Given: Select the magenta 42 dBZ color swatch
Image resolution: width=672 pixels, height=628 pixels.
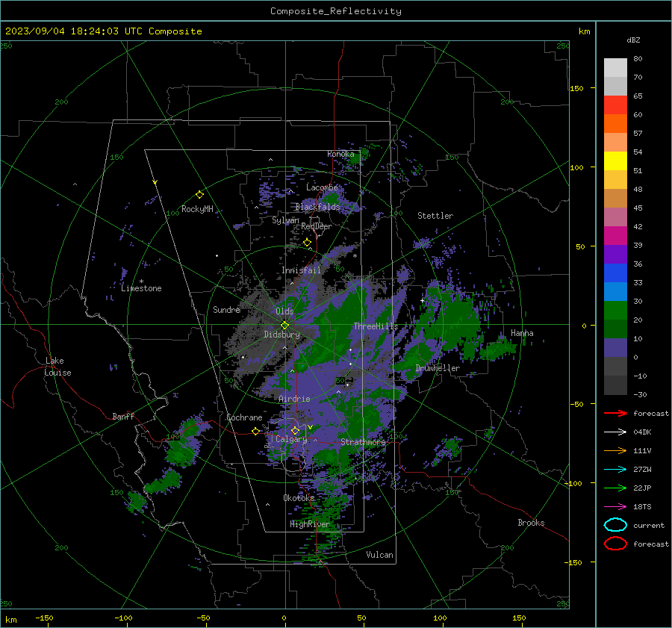Looking at the screenshot, I should (x=615, y=235).
